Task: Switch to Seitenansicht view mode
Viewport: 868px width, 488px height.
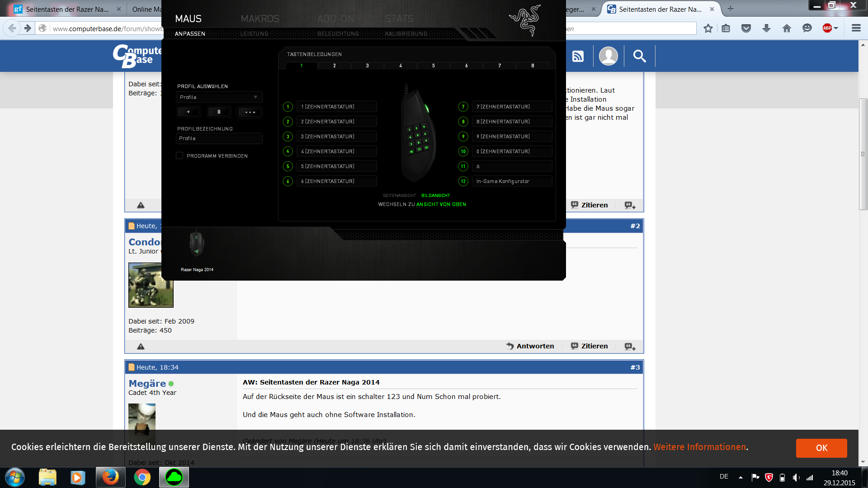Action: (399, 196)
